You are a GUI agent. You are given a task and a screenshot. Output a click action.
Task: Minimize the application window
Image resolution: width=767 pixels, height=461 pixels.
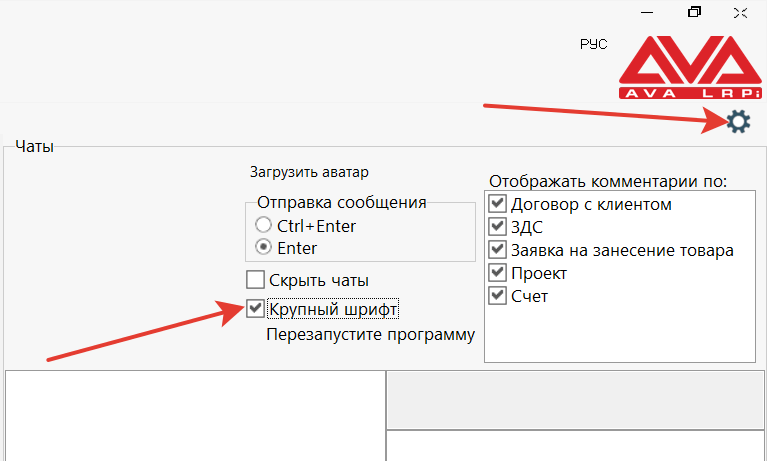[647, 13]
